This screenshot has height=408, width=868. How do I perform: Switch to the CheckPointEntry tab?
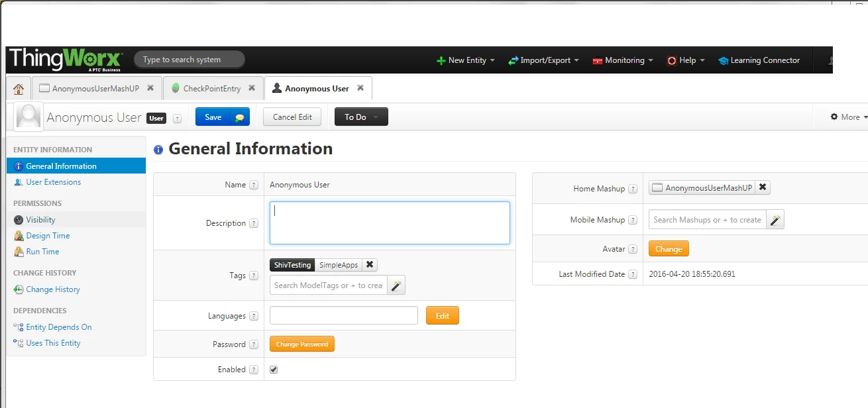[x=212, y=88]
